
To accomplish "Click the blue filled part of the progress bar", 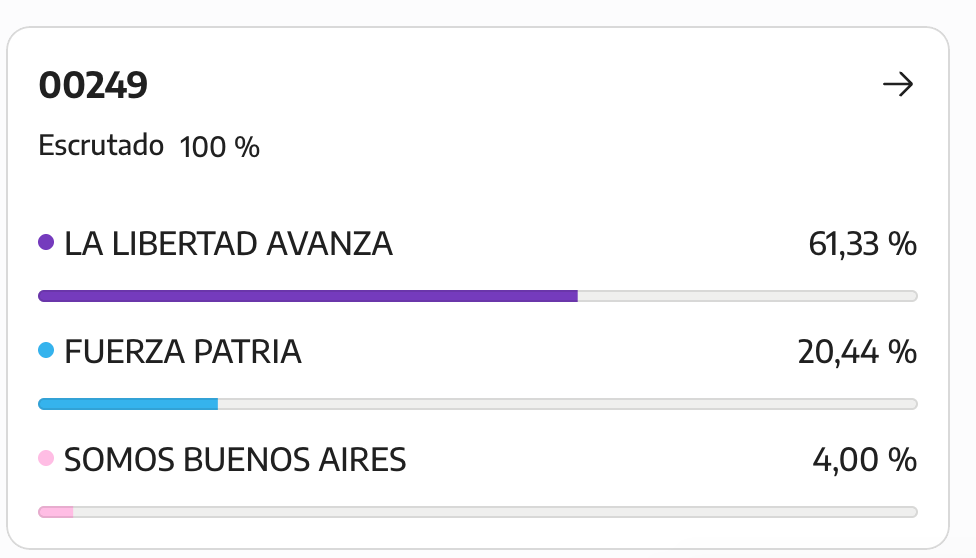I will pyautogui.click(x=128, y=404).
